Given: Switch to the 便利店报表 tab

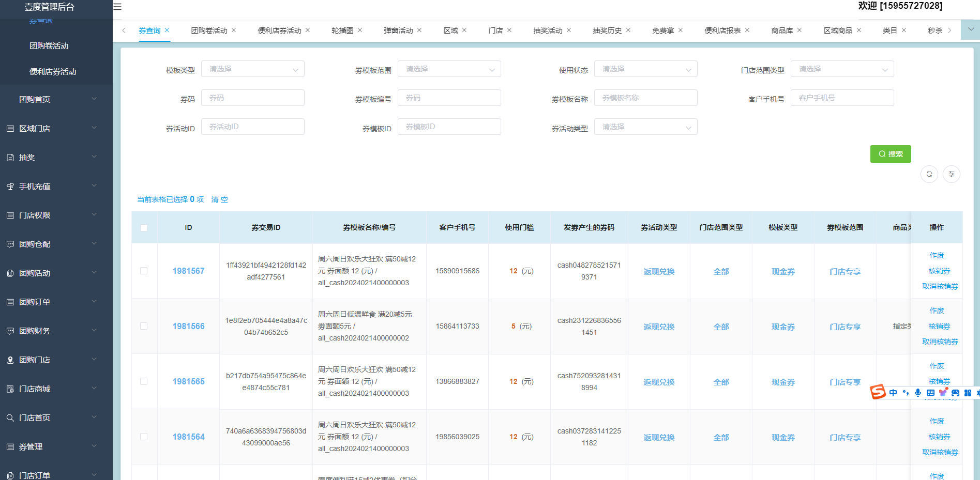Looking at the screenshot, I should tap(722, 30).
